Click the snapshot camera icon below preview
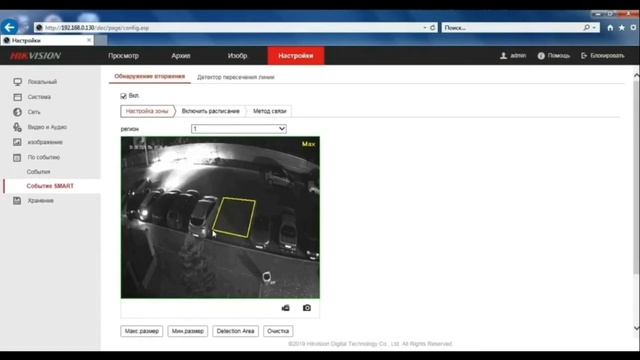Image resolution: width=640 pixels, height=360 pixels. coord(307,308)
